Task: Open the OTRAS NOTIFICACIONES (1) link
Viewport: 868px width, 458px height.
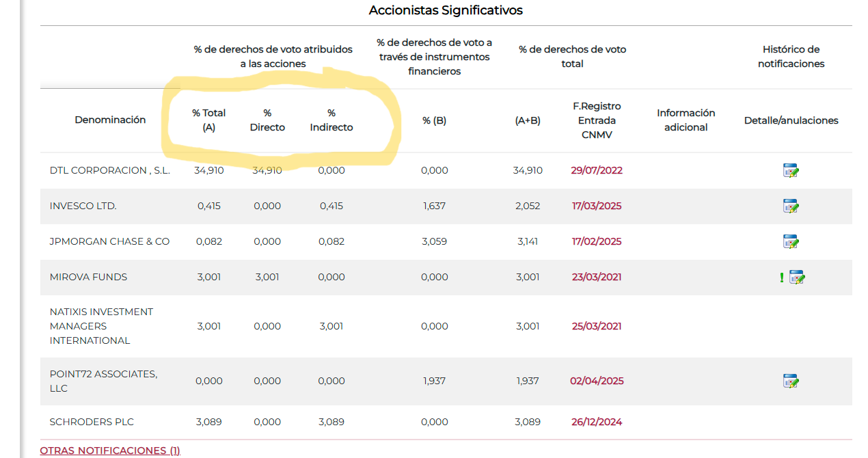Action: point(110,450)
